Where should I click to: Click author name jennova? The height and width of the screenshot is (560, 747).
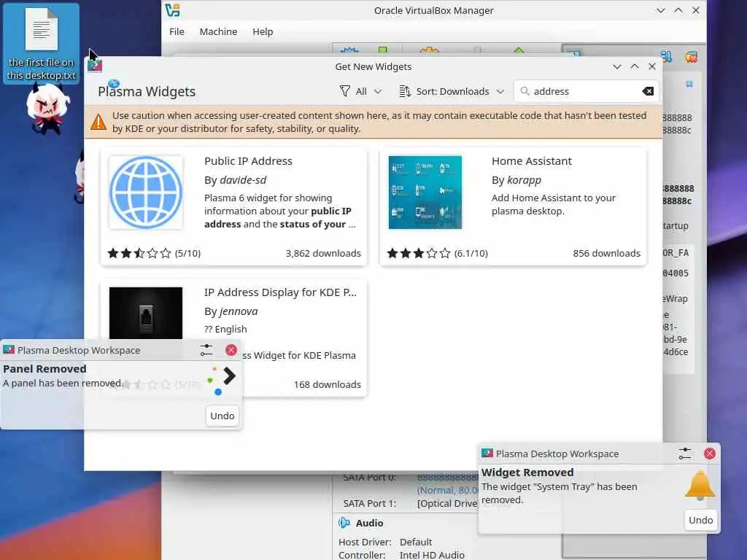click(239, 311)
